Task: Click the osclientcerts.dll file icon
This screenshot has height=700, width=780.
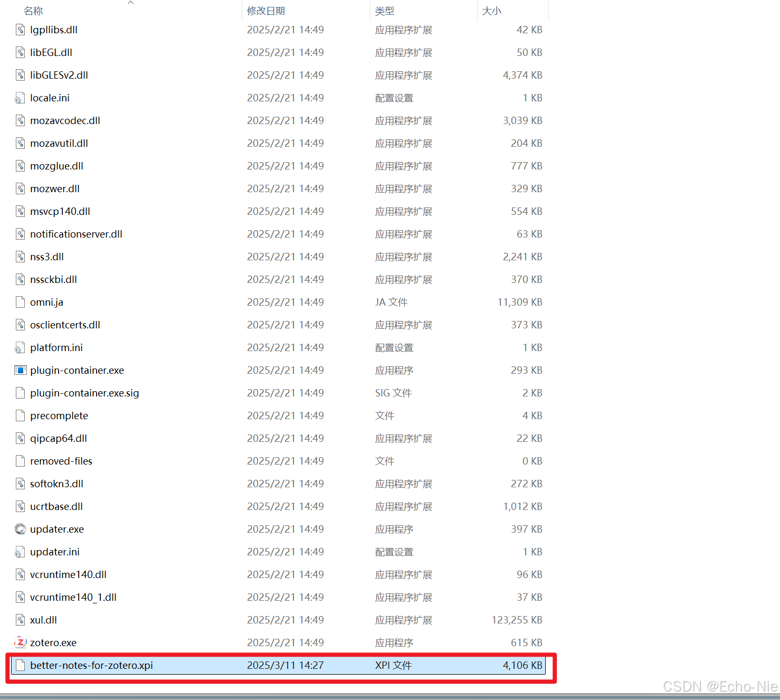Action: tap(20, 325)
